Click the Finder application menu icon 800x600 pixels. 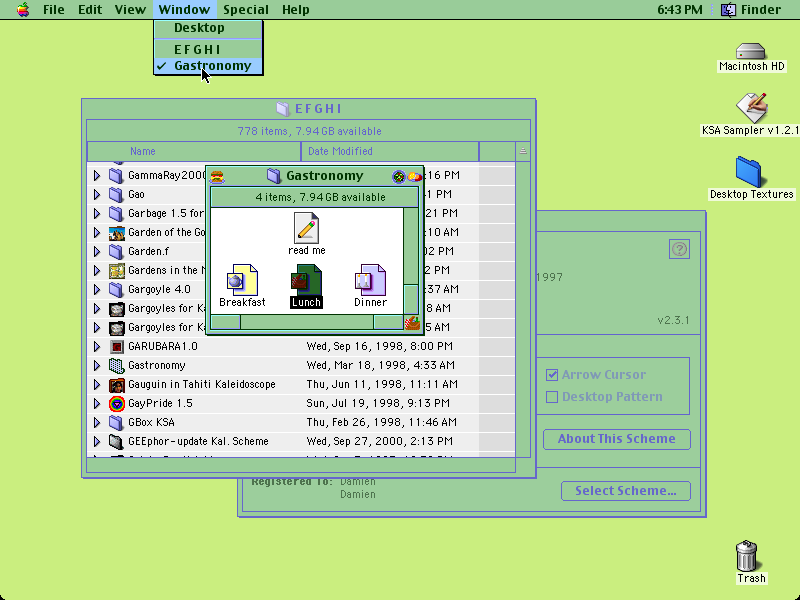click(x=728, y=10)
